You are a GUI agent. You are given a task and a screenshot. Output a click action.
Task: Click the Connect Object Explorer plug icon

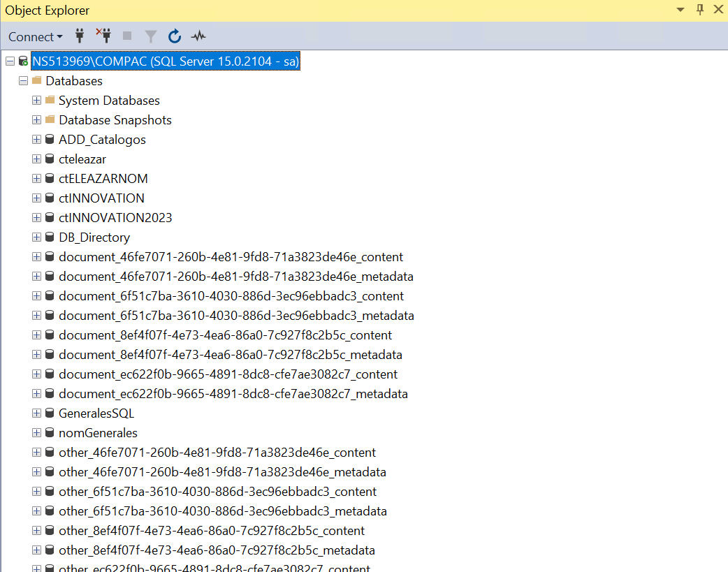80,36
